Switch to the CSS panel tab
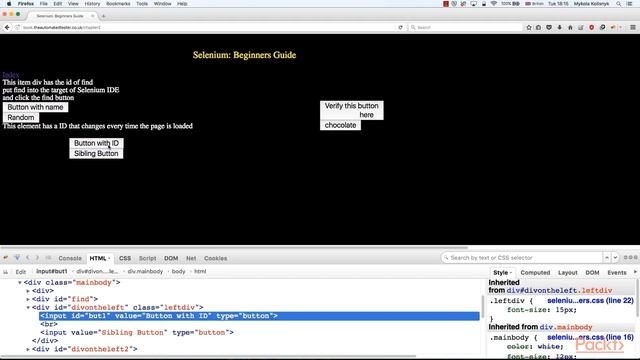 point(125,258)
